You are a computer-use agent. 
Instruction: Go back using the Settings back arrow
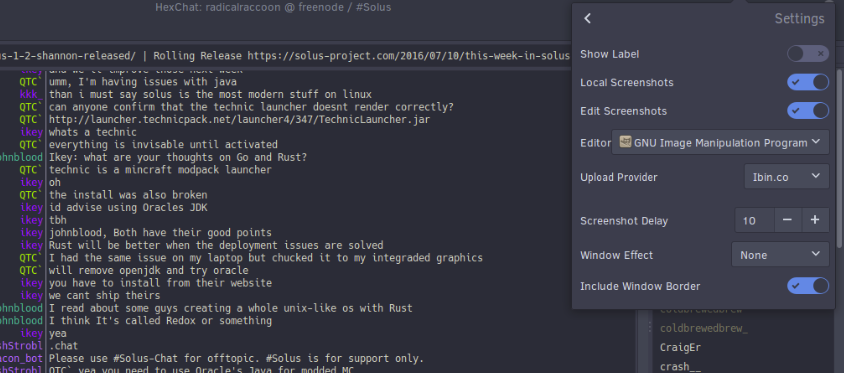point(587,19)
